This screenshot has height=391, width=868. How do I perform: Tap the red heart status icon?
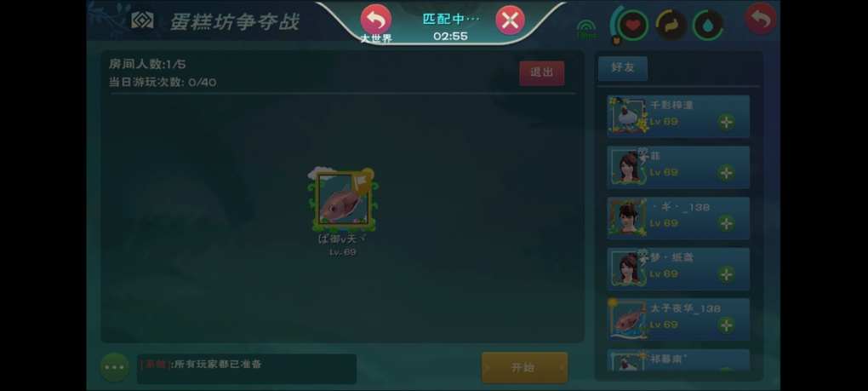point(633,26)
